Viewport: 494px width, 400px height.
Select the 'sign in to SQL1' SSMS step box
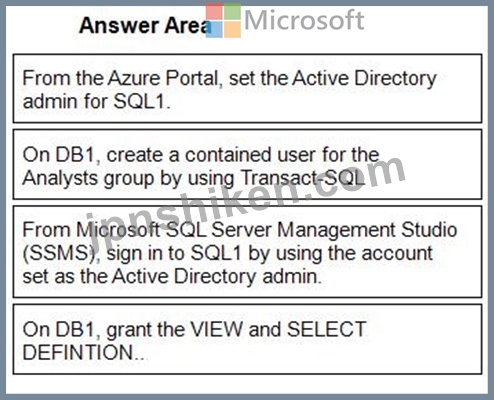point(247,252)
